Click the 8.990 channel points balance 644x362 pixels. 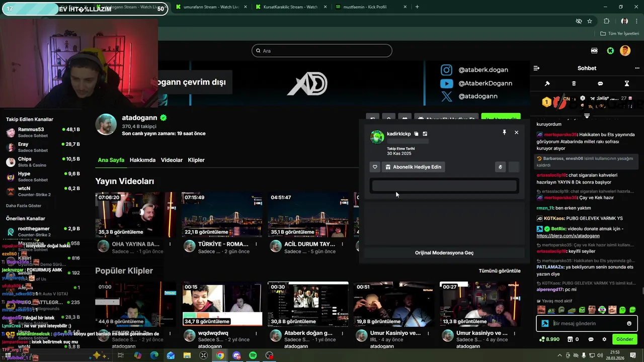click(x=549, y=339)
